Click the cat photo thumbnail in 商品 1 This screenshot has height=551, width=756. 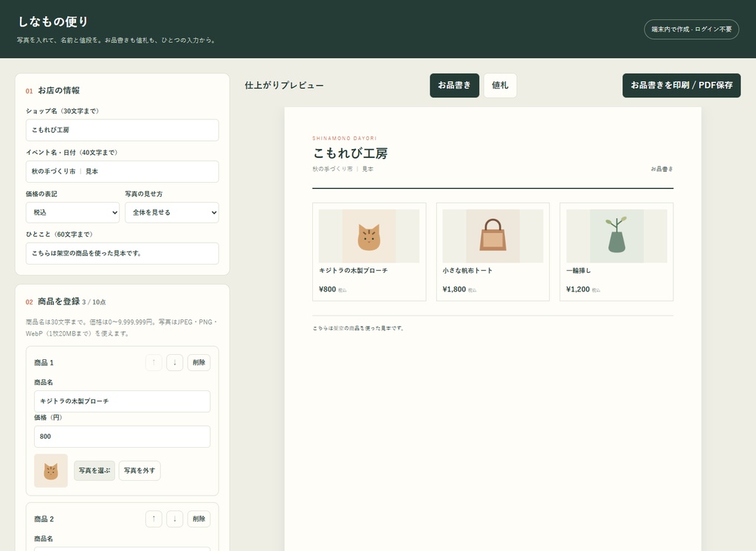click(x=51, y=471)
